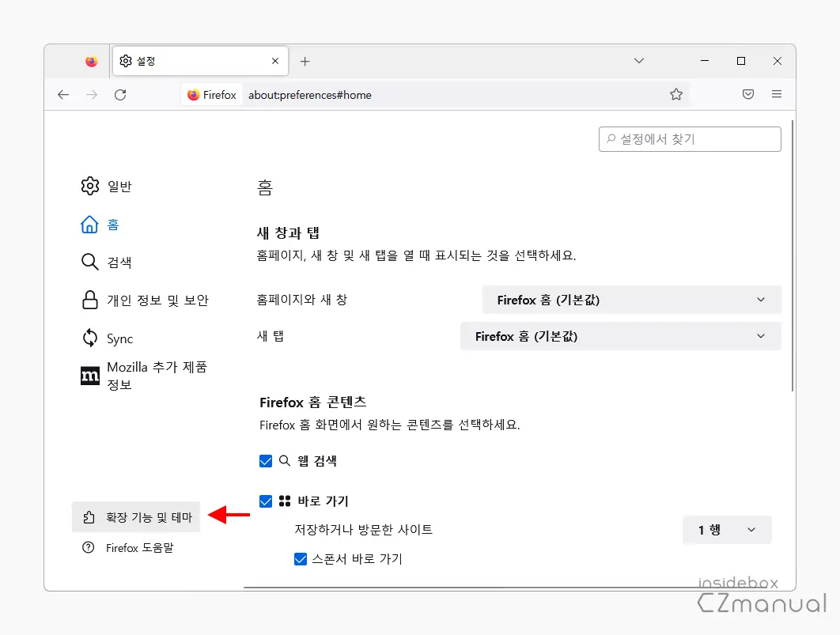840x635 pixels.
Task: Open the hamburger application menu
Action: 777,94
